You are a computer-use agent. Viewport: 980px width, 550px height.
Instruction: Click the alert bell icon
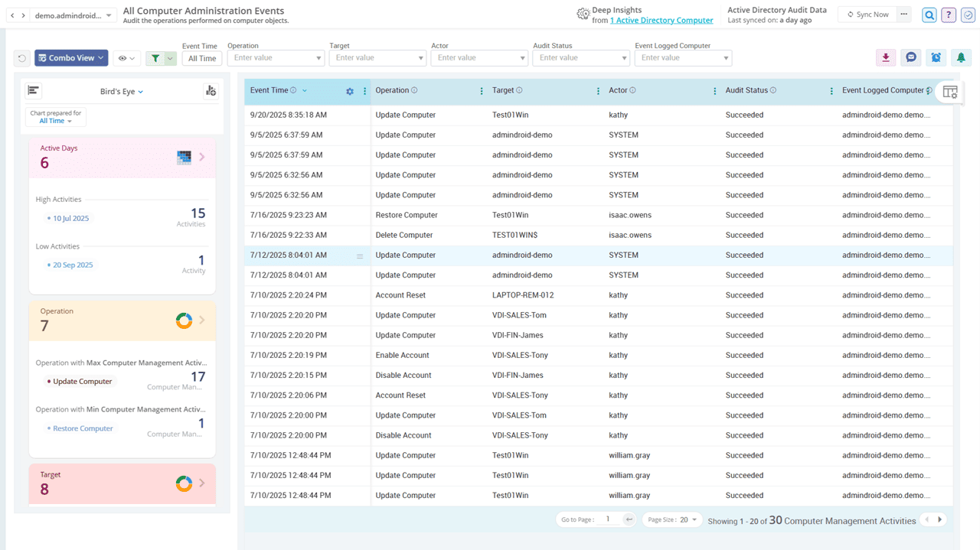click(961, 57)
